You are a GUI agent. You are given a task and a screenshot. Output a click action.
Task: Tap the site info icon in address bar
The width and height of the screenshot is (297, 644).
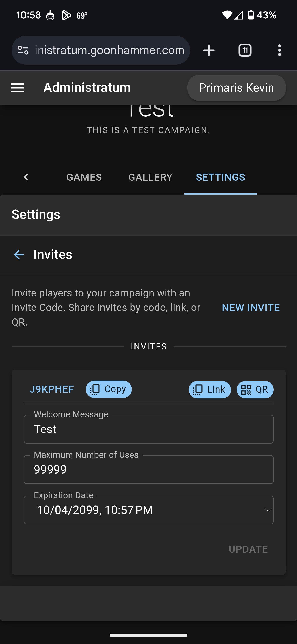point(23,50)
